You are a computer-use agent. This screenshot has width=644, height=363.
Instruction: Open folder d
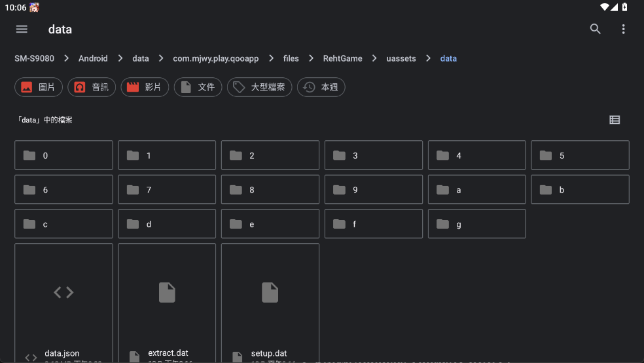167,223
